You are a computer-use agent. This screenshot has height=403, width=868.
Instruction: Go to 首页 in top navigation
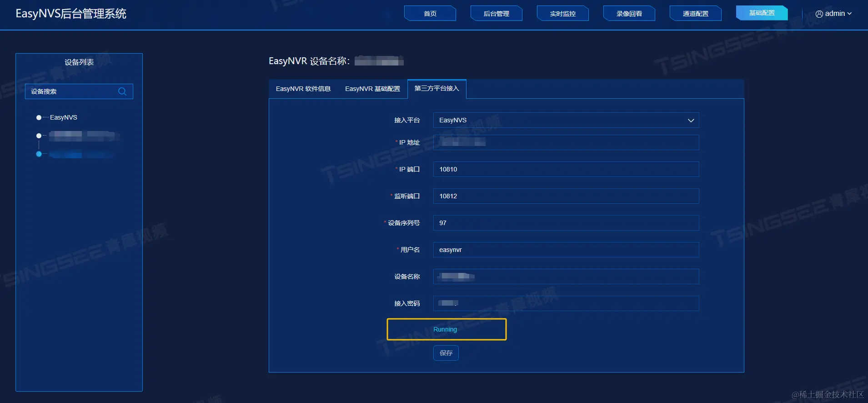click(x=430, y=14)
